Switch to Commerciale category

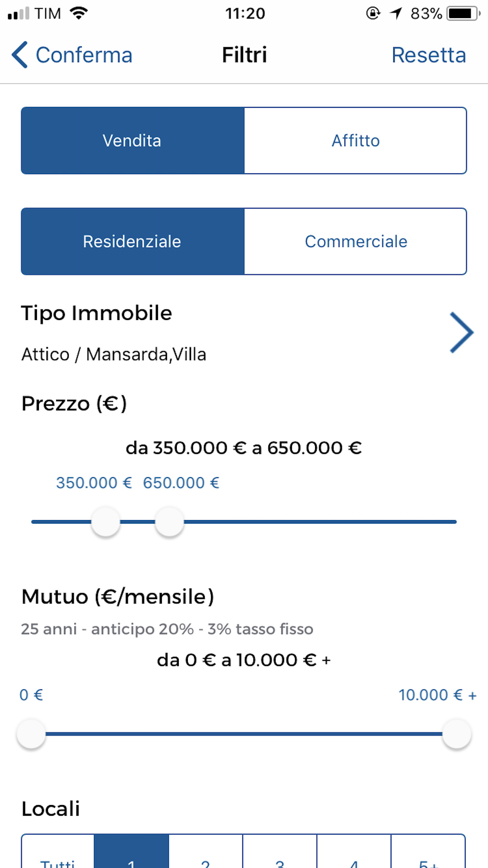[x=356, y=241]
